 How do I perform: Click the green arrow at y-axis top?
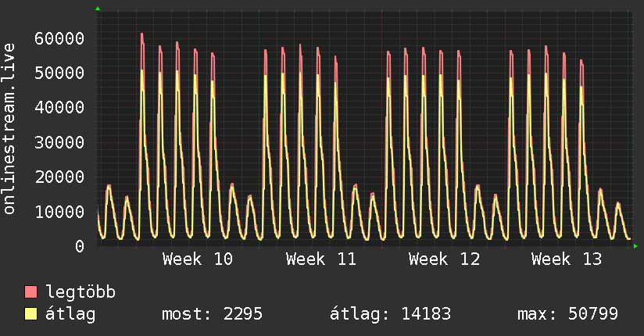[x=98, y=9]
